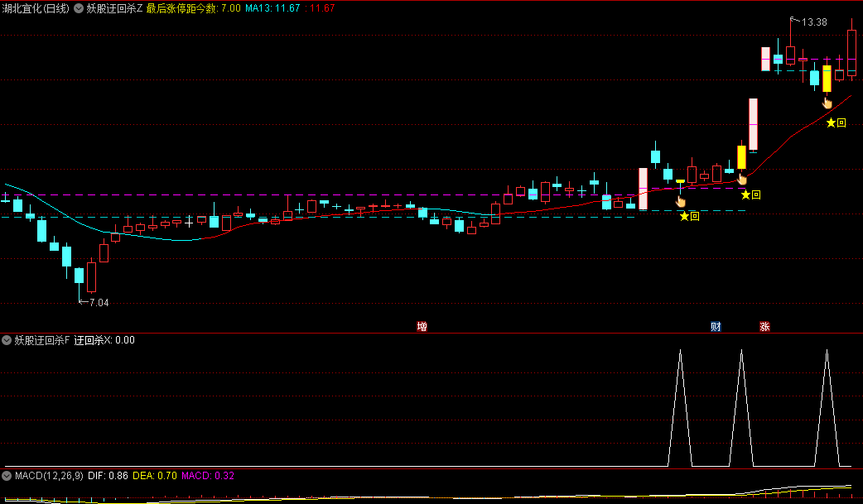Click the last white signal spike in 妖股迂回杀F panel
This screenshot has height=504, width=863.
point(827,408)
